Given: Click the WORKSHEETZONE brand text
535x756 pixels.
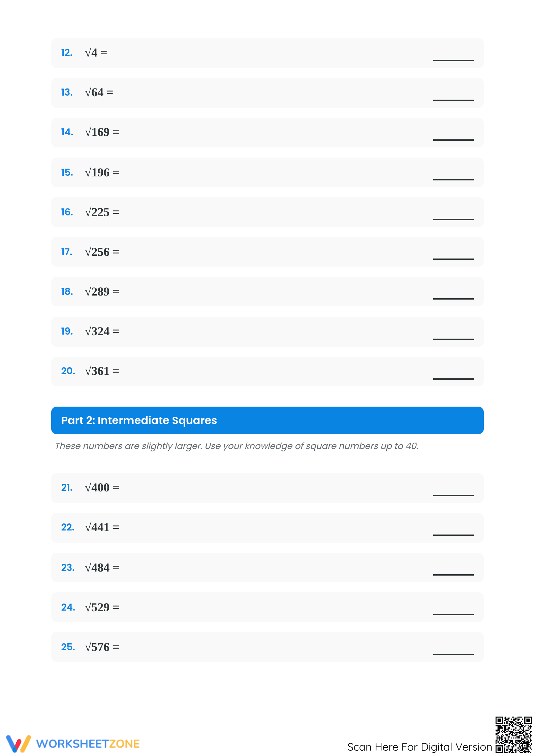Looking at the screenshot, I should (88, 744).
